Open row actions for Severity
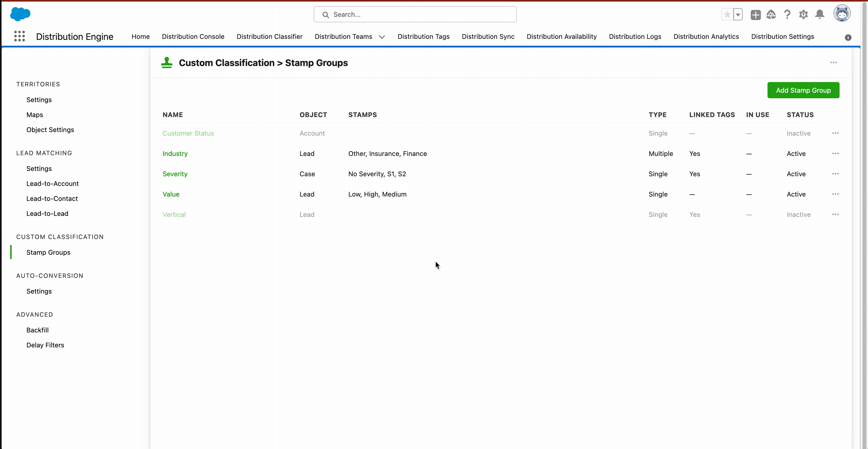This screenshot has width=868, height=449. [x=835, y=174]
